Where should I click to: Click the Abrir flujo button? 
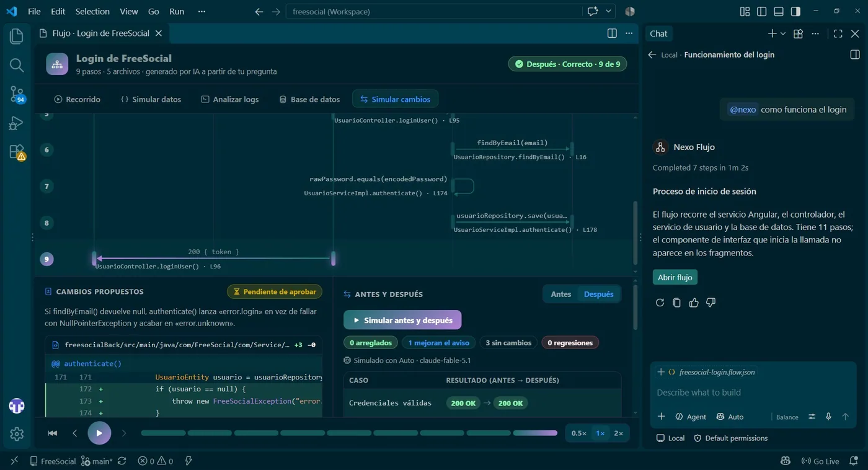click(675, 277)
